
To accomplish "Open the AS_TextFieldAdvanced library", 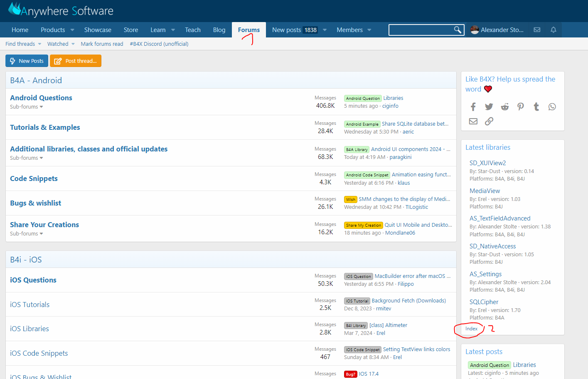I will pos(500,218).
